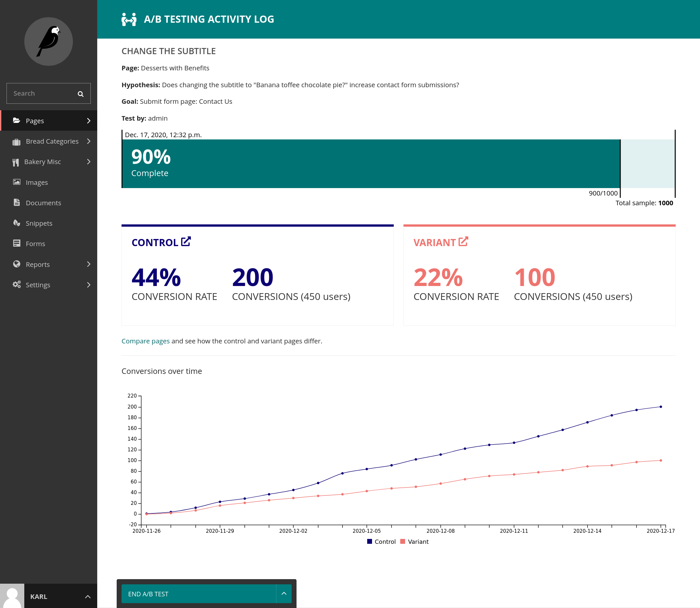700x608 pixels.
Task: Click the Bread Categories suitcase icon
Action: tap(16, 141)
